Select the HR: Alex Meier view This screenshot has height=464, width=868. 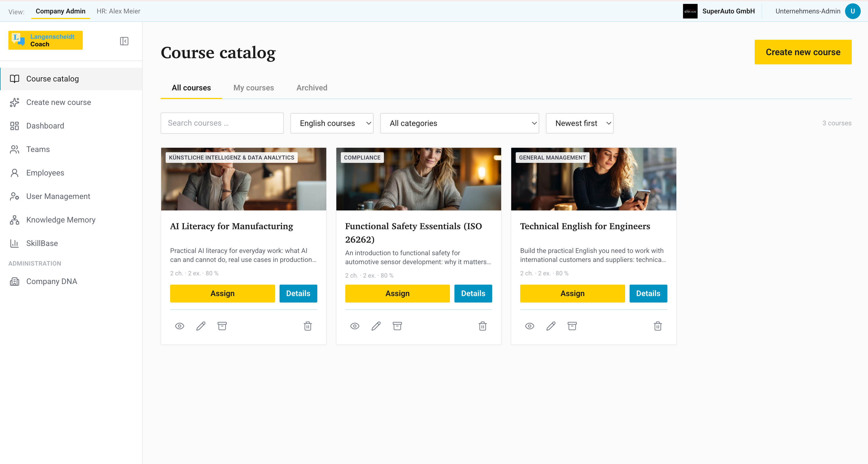click(118, 11)
